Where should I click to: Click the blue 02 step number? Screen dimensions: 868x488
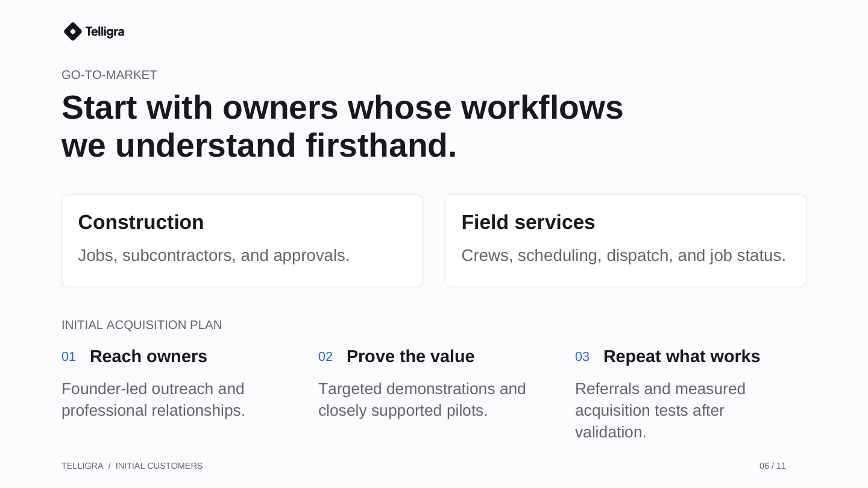[325, 357]
